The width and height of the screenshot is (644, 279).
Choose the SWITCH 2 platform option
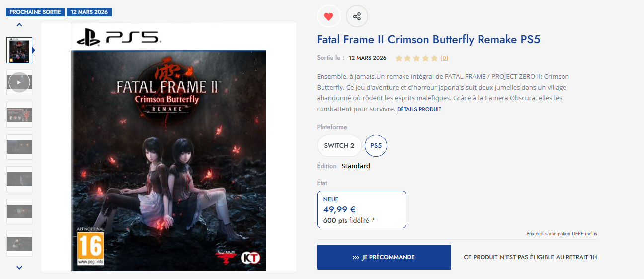pos(339,146)
